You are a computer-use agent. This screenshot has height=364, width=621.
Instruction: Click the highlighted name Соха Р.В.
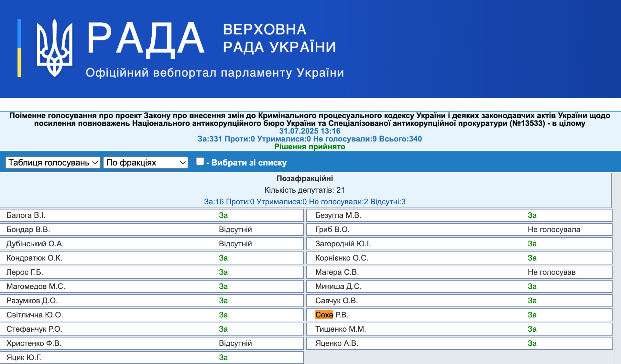[x=332, y=315]
